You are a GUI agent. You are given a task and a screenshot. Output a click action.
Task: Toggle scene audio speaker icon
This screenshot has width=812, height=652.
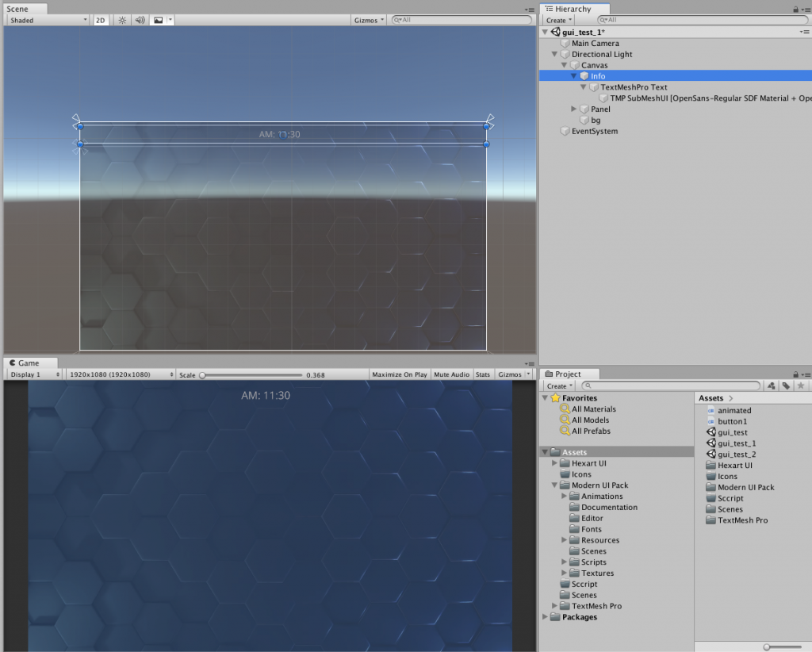140,20
